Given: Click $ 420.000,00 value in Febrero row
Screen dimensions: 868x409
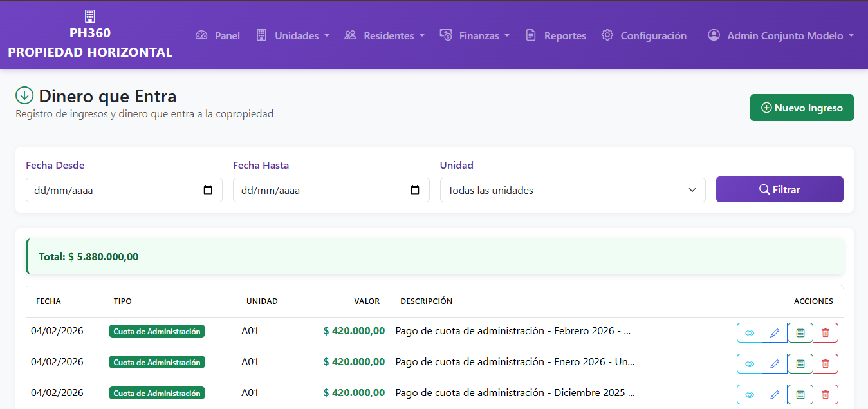Looking at the screenshot, I should 354,331.
